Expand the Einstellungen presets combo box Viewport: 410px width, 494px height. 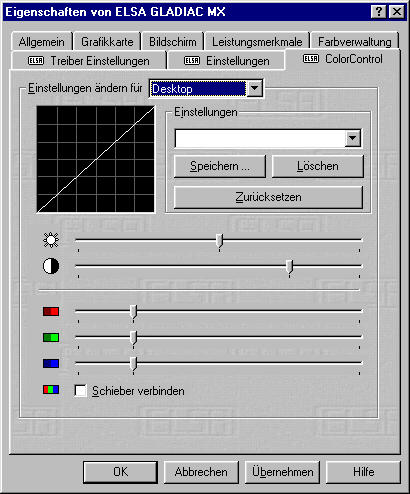coord(353,138)
